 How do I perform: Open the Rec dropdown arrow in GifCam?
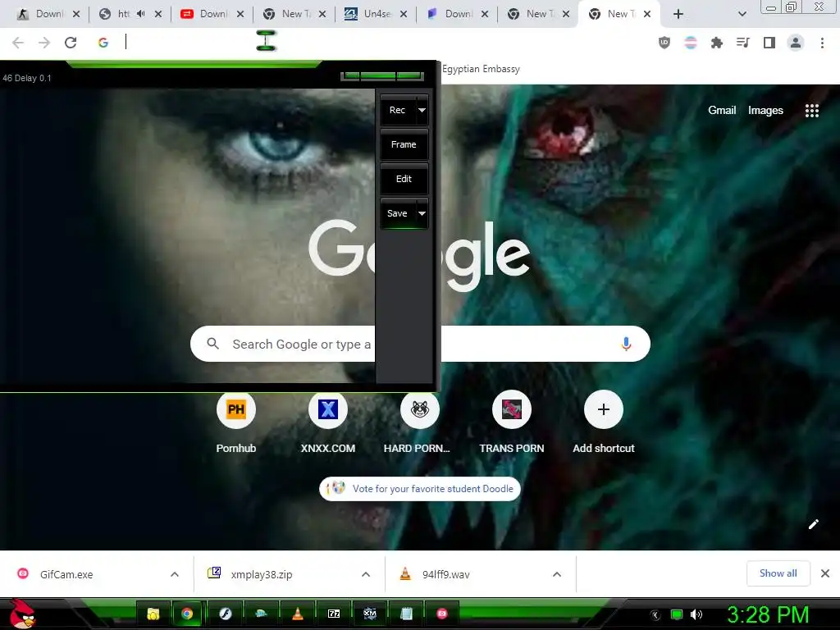point(422,111)
